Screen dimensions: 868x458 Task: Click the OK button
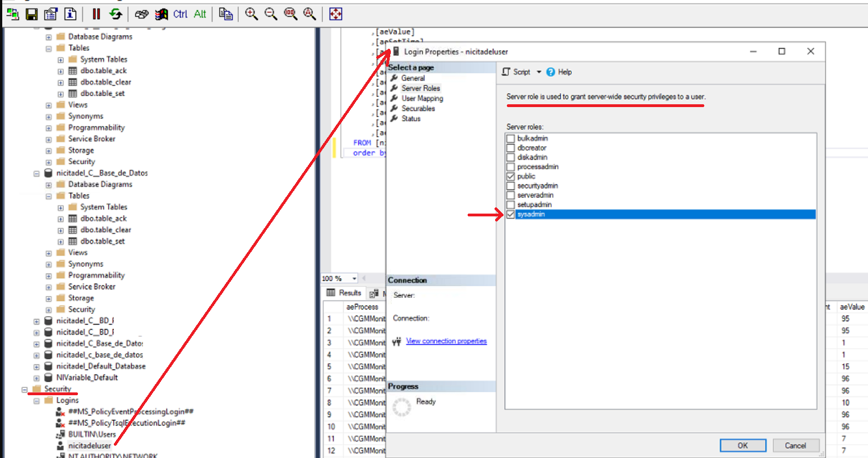click(x=742, y=446)
